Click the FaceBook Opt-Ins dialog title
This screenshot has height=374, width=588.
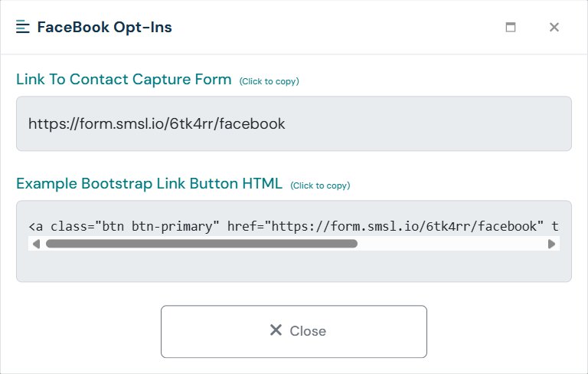pyautogui.click(x=104, y=27)
